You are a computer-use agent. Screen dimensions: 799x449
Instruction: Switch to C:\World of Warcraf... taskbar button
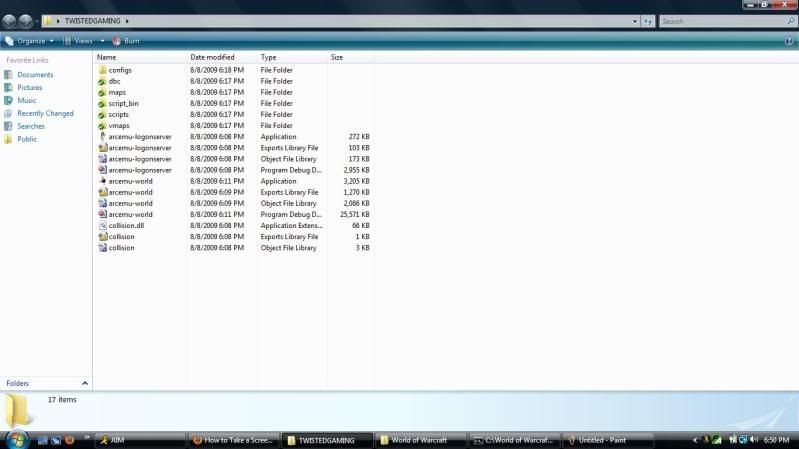click(514, 440)
